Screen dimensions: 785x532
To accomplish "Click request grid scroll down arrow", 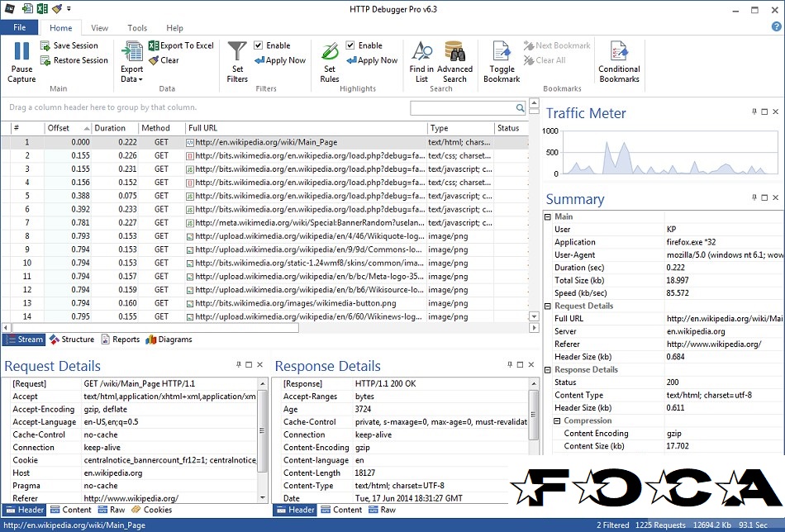I will (534, 316).
